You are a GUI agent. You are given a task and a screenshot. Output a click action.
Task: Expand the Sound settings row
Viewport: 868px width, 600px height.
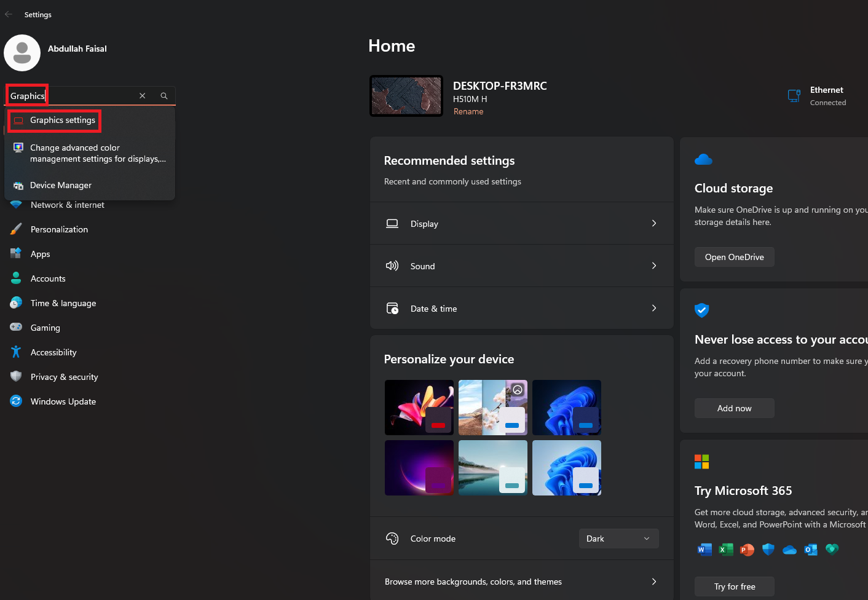[521, 266]
